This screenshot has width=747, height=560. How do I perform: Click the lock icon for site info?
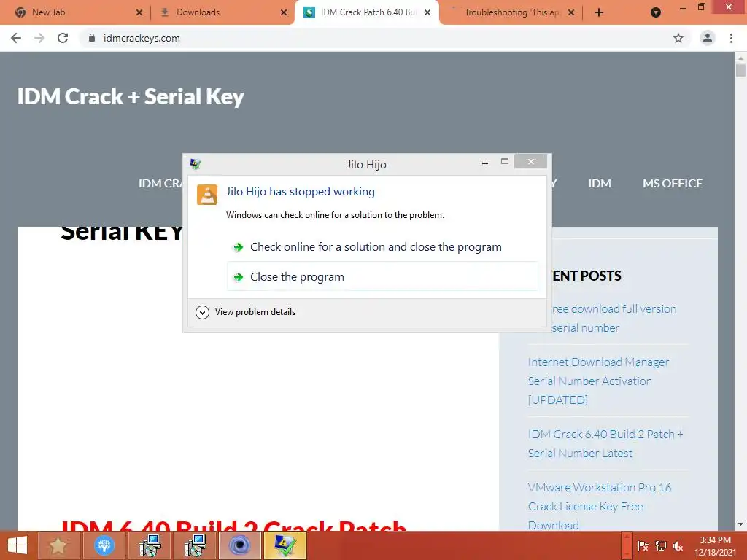pyautogui.click(x=92, y=38)
